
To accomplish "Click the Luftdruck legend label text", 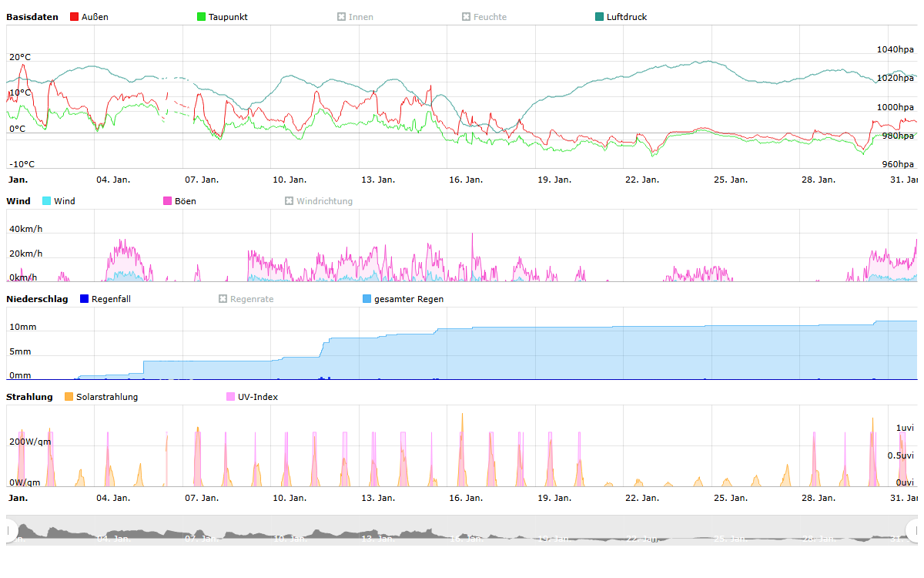I will 626,17.
